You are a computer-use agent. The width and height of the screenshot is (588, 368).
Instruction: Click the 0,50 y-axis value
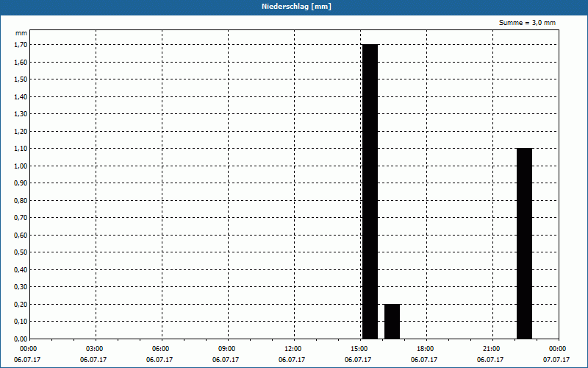tap(21, 252)
